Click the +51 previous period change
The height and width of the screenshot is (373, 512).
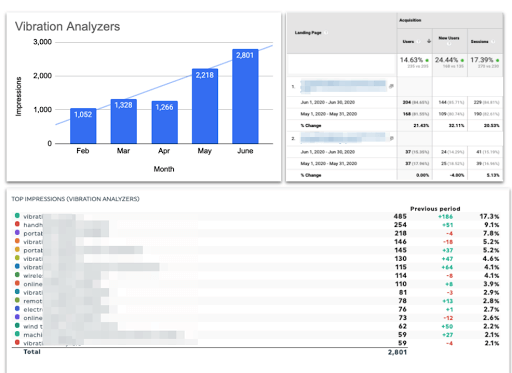(448, 225)
